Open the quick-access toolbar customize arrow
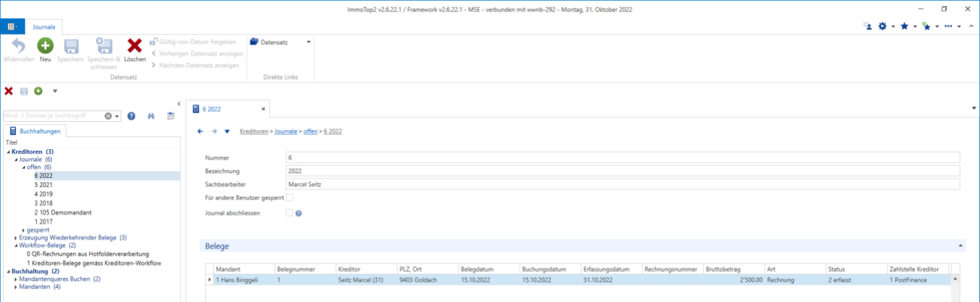Viewport: 980px width, 302px height. (x=55, y=91)
